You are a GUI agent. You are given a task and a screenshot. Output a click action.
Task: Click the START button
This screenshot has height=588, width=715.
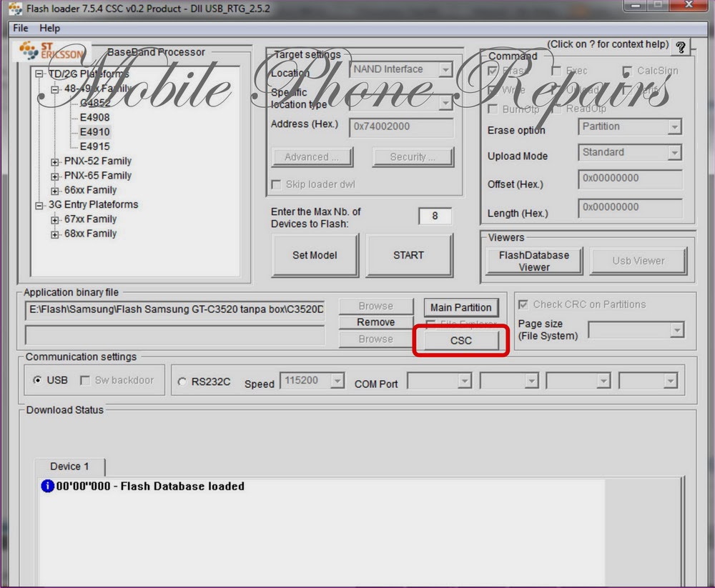coord(409,255)
